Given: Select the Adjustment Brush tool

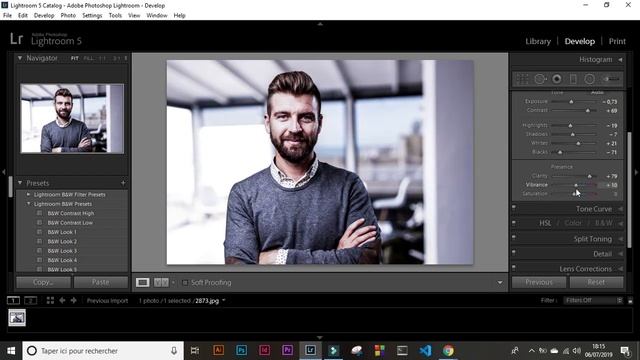Looking at the screenshot, I should [x=611, y=79].
